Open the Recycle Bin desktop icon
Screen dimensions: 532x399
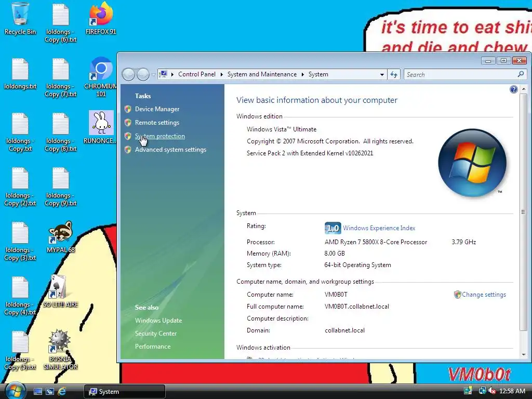tap(20, 19)
